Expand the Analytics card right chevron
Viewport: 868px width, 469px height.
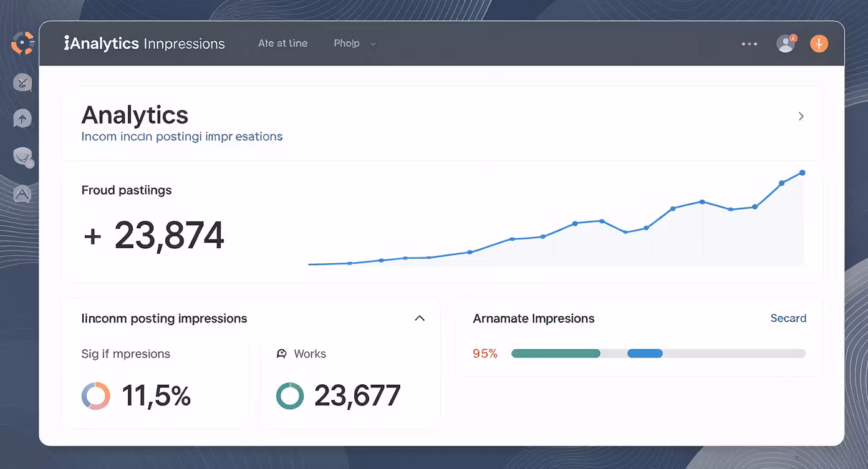[801, 116]
